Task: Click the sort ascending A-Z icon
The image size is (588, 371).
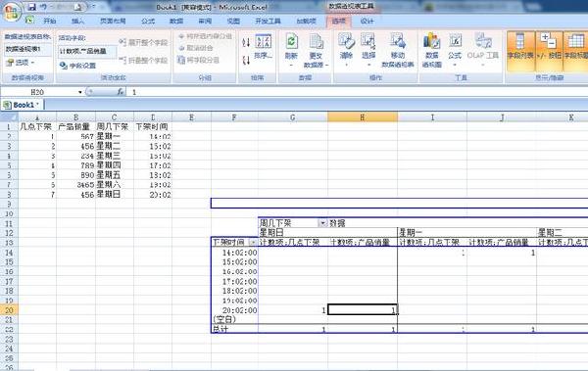Action: tap(246, 42)
